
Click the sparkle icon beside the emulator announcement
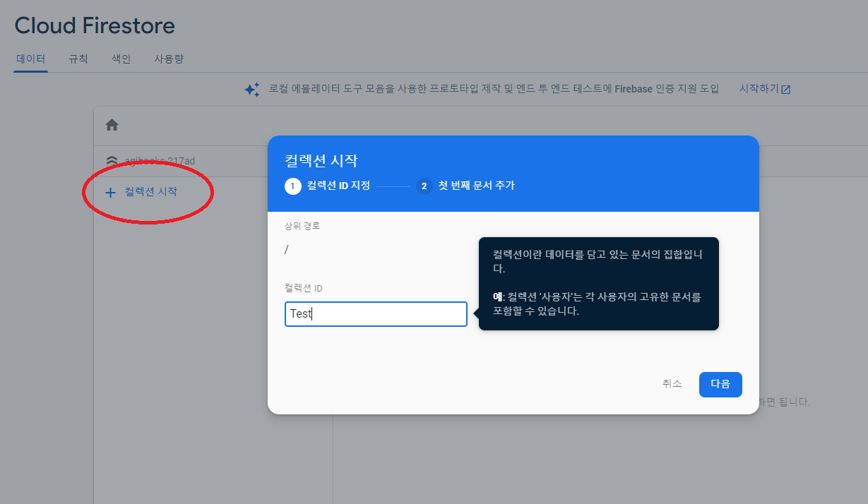coord(252,90)
